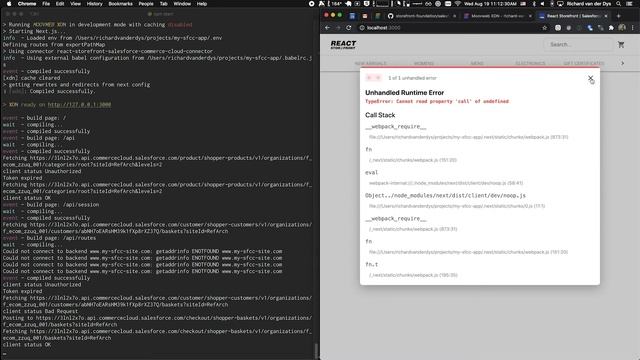The width and height of the screenshot is (640, 360).
Task: Show previous error in overlay
Action: (x=369, y=78)
